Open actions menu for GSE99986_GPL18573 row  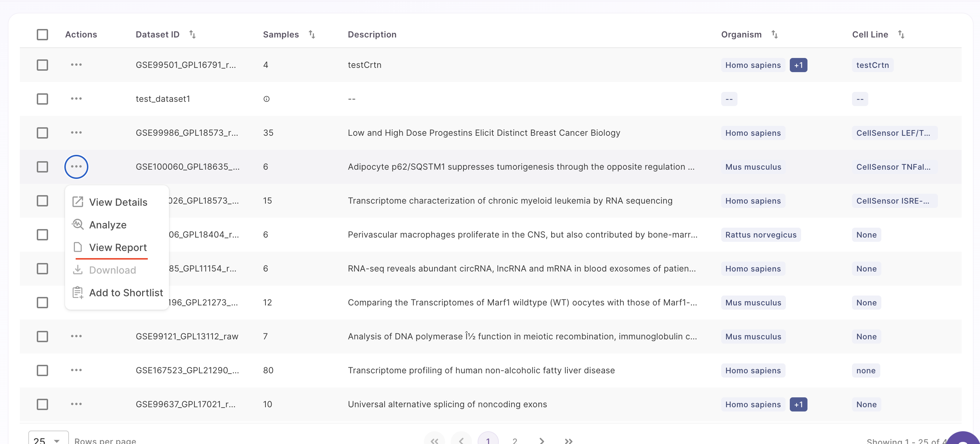click(x=76, y=133)
